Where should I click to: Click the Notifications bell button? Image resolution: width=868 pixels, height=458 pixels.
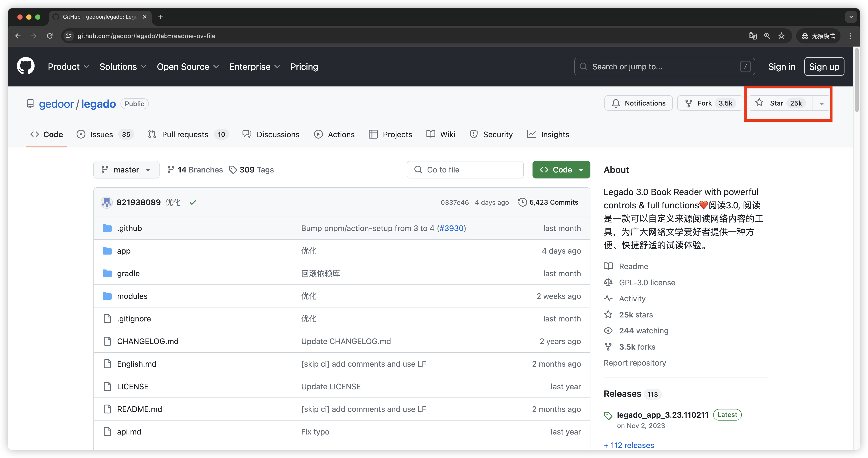coord(638,103)
